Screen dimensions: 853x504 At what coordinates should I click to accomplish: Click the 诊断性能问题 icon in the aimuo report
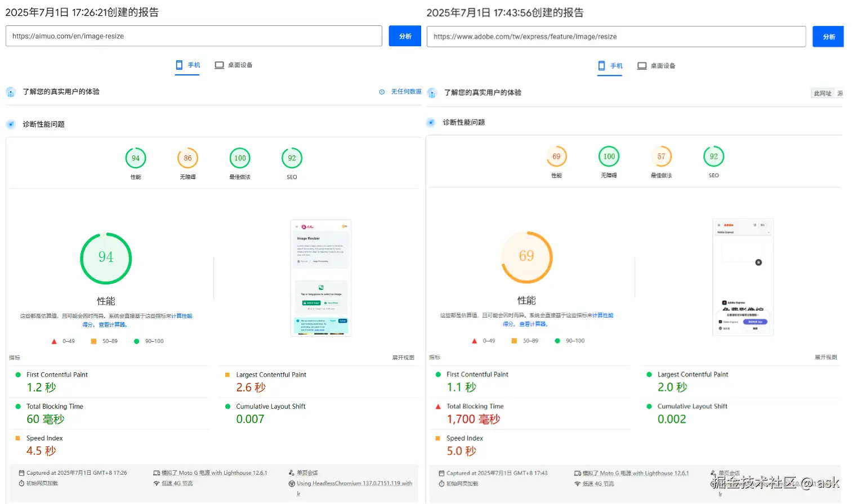pyautogui.click(x=11, y=124)
